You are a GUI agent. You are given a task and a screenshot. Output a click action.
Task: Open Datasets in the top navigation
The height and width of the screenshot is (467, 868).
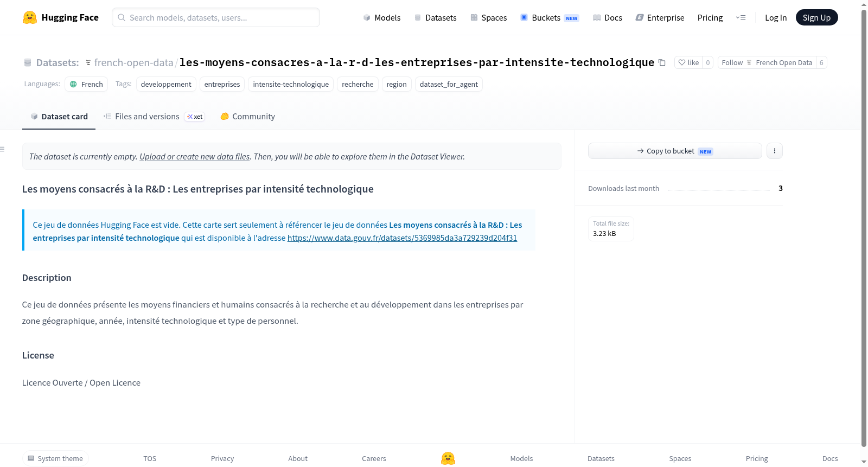coord(436,17)
